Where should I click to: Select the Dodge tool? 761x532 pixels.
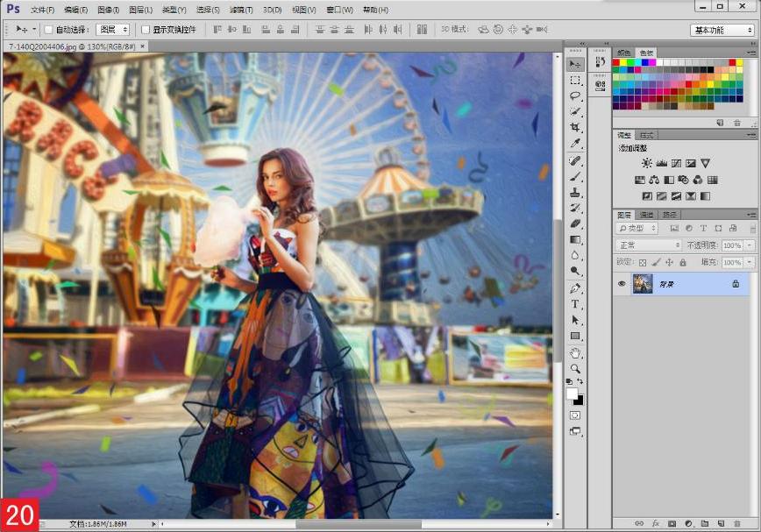(575, 271)
